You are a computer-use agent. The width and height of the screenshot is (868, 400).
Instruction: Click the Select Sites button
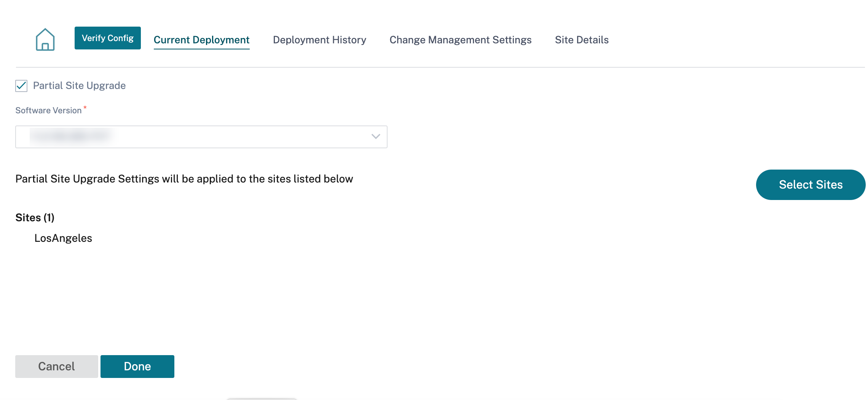(x=811, y=185)
